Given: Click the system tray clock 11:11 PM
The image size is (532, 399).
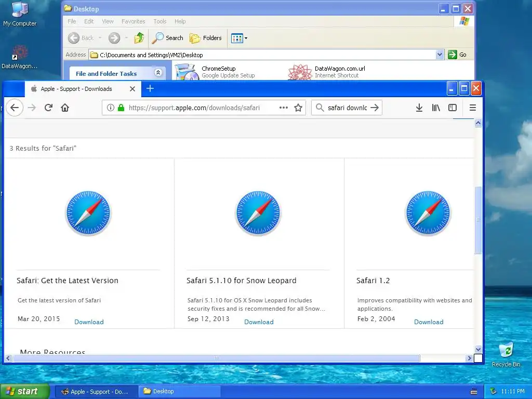Looking at the screenshot, I should click(513, 392).
